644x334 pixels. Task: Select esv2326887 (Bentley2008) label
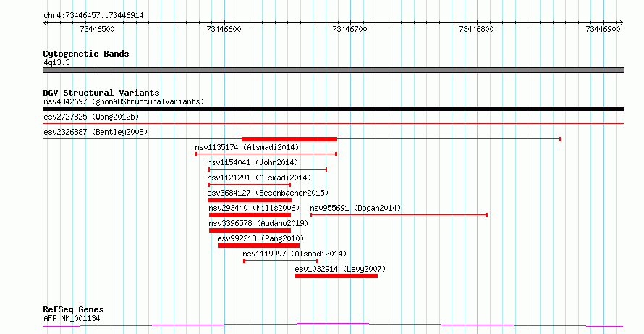click(96, 132)
